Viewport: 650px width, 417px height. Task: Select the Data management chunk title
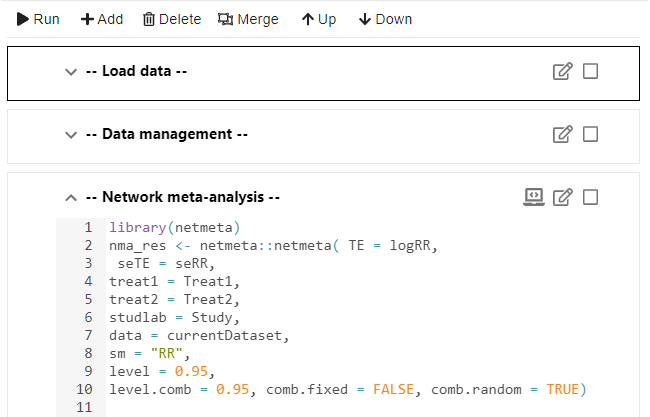[167, 134]
